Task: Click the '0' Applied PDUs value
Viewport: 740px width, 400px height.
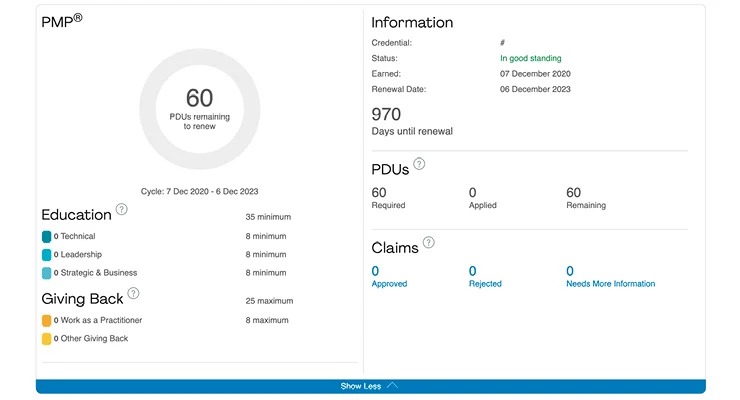Action: 472,192
